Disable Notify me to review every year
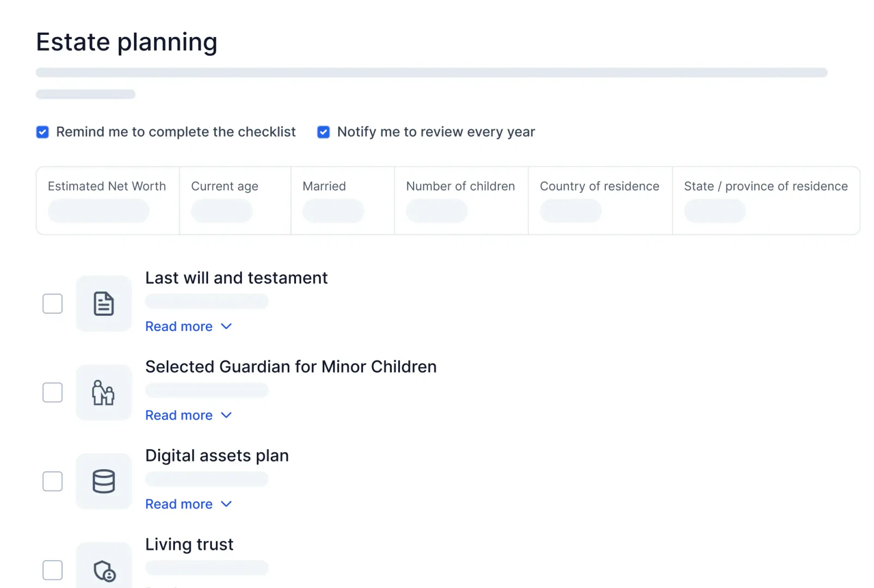The image size is (874, 588). pos(323,132)
